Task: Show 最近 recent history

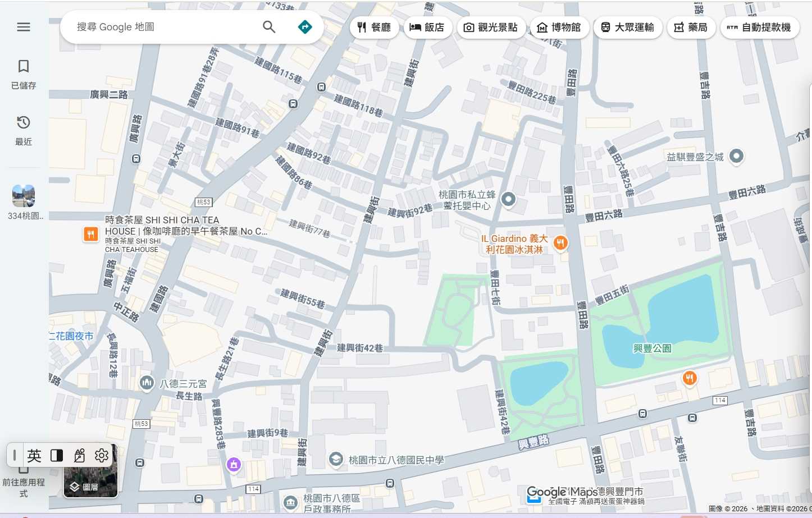Action: pos(24,130)
